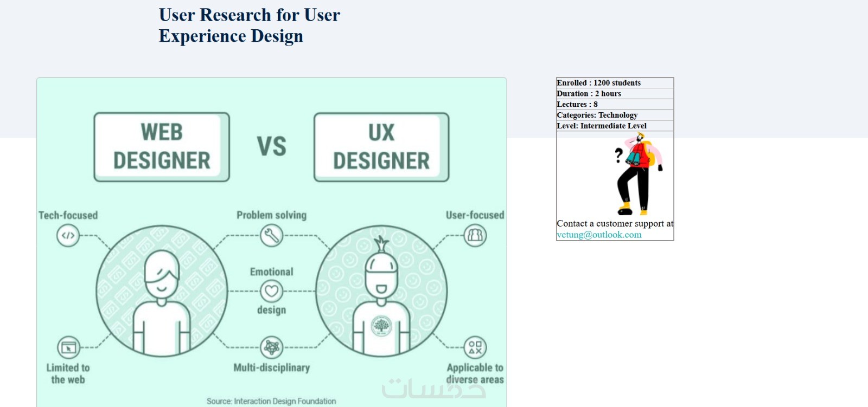Click the Duration 2 hours row

tap(615, 94)
